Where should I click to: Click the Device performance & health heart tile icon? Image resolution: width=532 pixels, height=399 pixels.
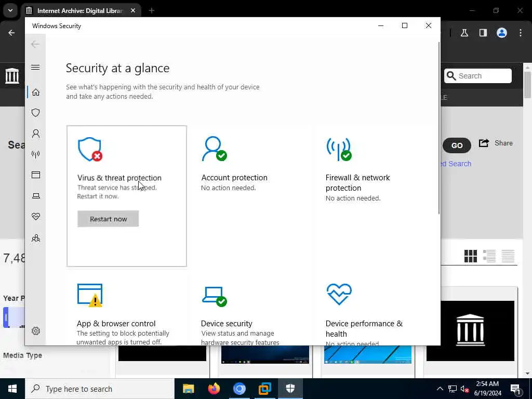click(339, 294)
